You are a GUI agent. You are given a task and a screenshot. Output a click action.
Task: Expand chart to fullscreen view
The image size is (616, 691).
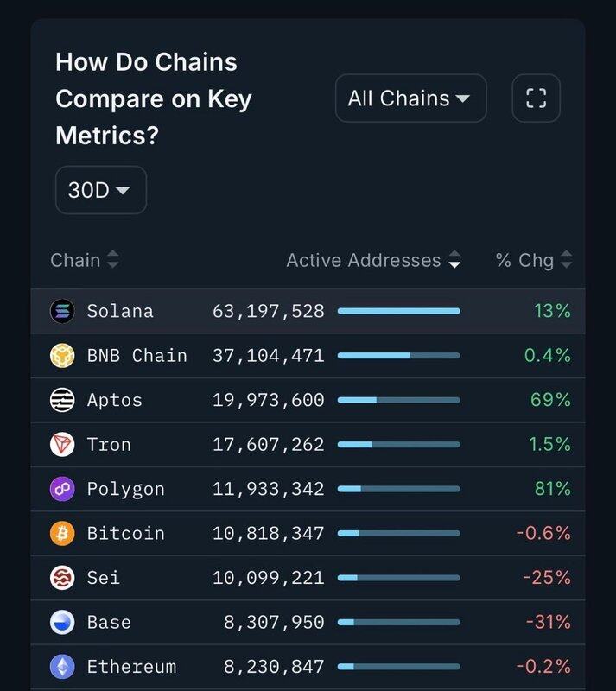(536, 98)
